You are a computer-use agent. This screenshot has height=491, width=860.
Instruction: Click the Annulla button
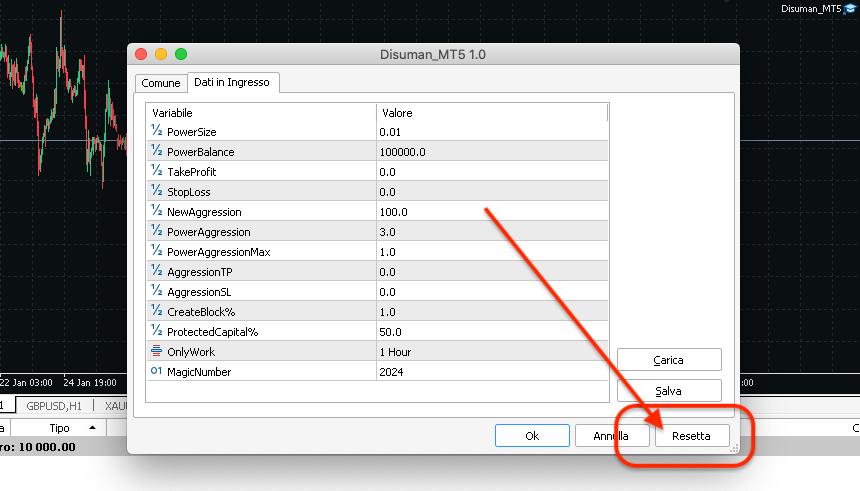tap(612, 436)
